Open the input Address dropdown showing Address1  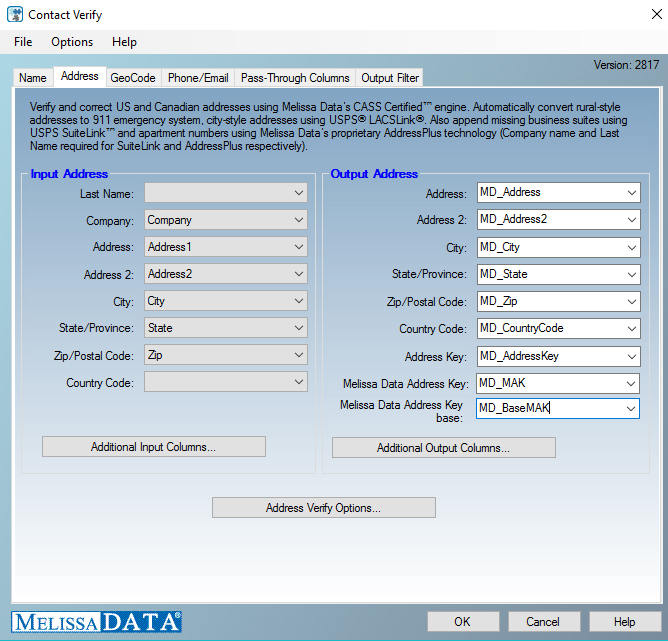[x=226, y=247]
